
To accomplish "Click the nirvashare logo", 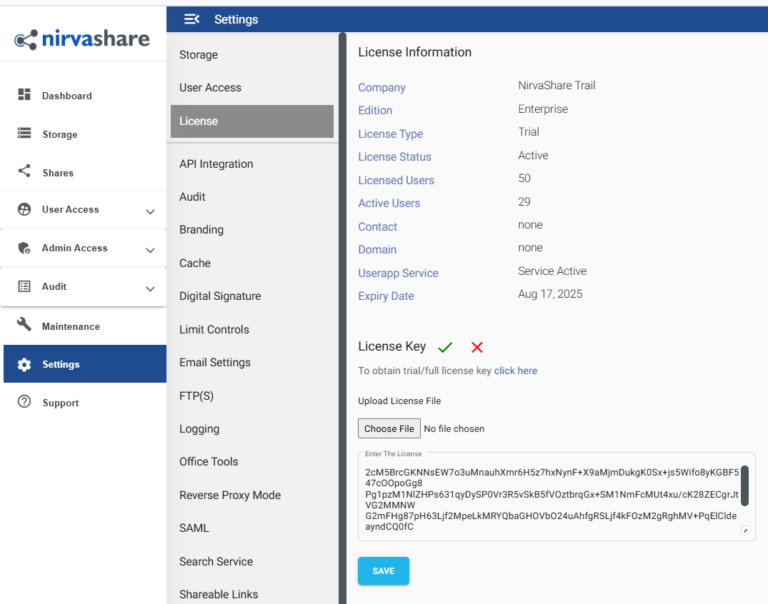I will click(x=82, y=39).
